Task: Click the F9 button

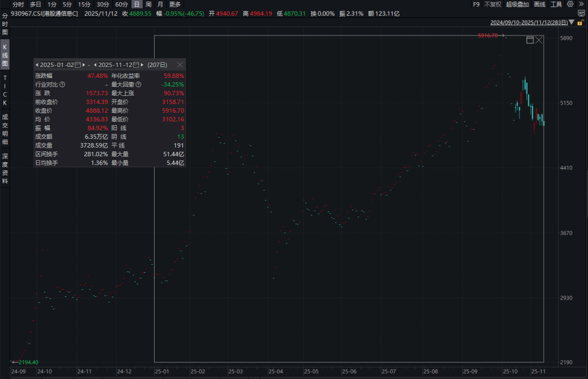Action: coord(476,4)
